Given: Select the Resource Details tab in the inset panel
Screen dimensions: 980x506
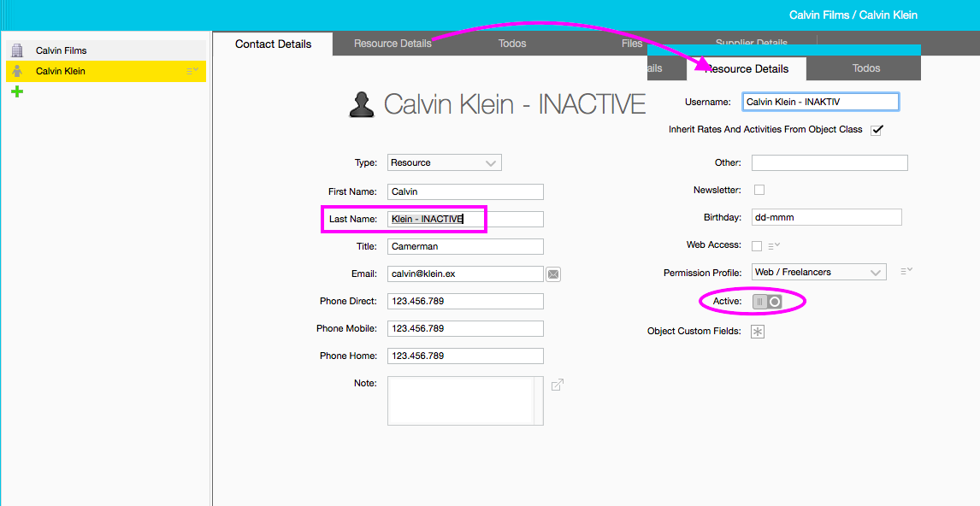Looking at the screenshot, I should (747, 68).
